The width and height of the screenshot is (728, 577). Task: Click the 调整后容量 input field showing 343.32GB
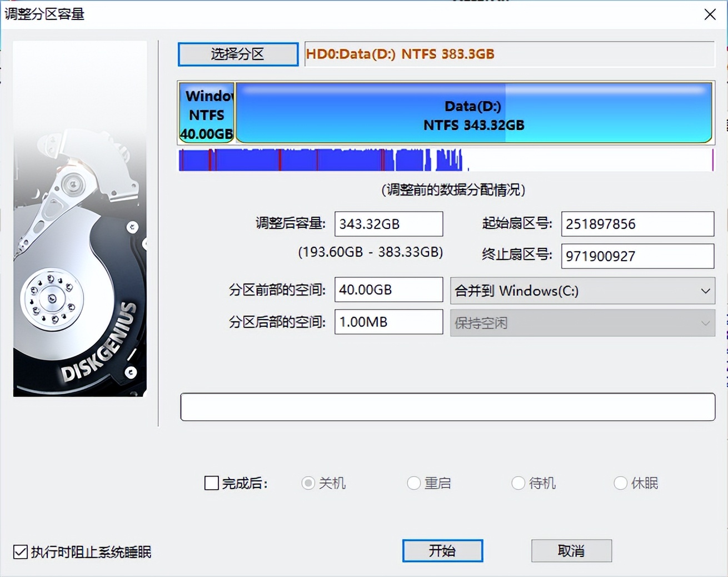pos(388,224)
